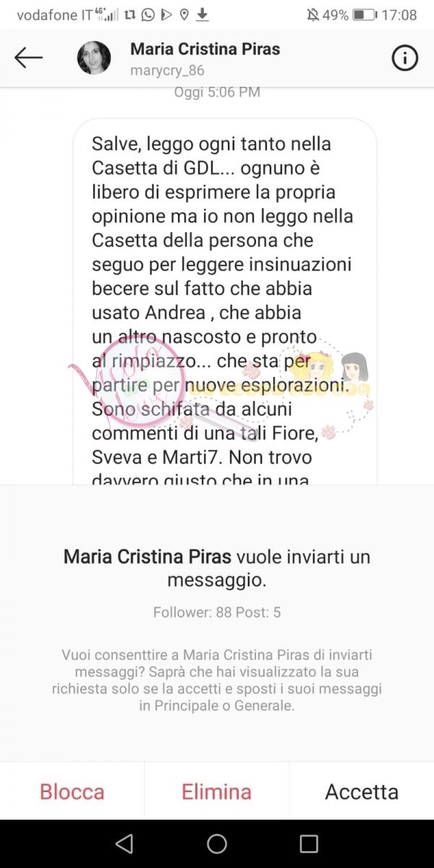Screen dimensions: 434x868
Task: Tap the location pin status icon
Action: 184,14
